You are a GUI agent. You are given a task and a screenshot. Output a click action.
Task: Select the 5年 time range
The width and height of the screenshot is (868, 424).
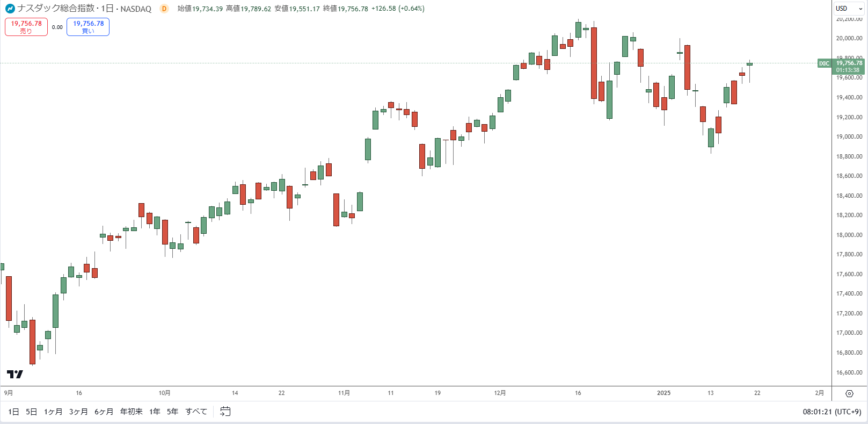[x=173, y=412]
